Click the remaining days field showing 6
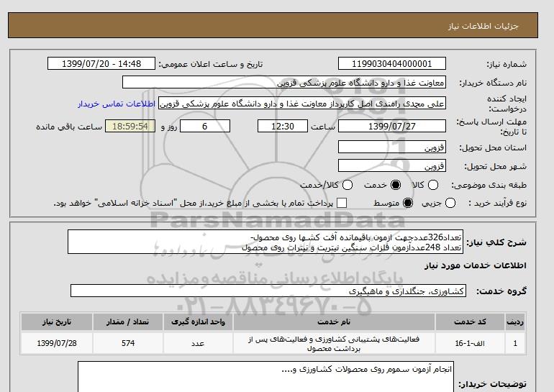The width and height of the screenshot is (554, 392). click(205, 127)
